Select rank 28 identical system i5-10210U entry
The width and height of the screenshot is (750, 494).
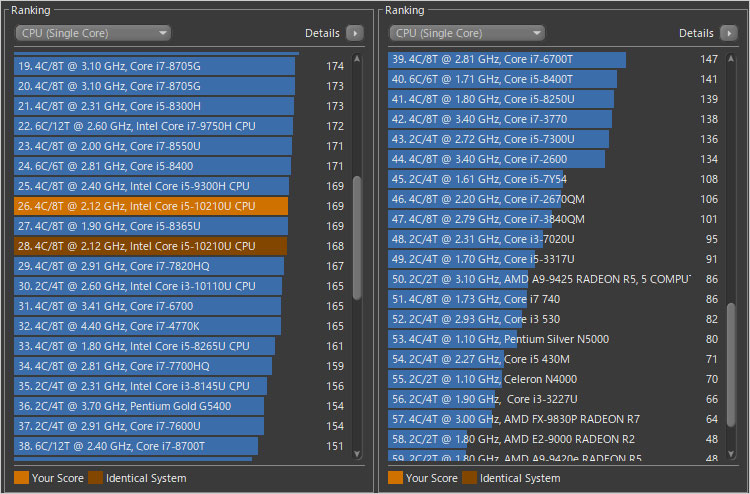click(150, 246)
